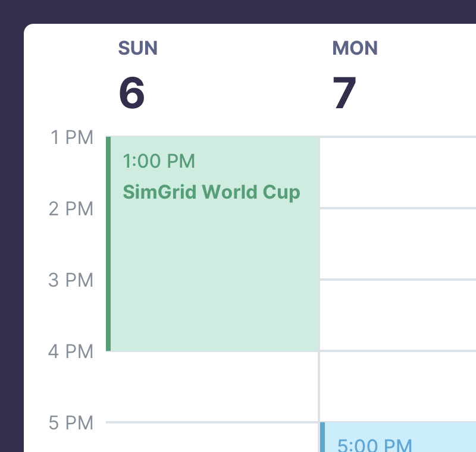Click the 1 PM time label
Image resolution: width=476 pixels, height=452 pixels.
pos(72,137)
